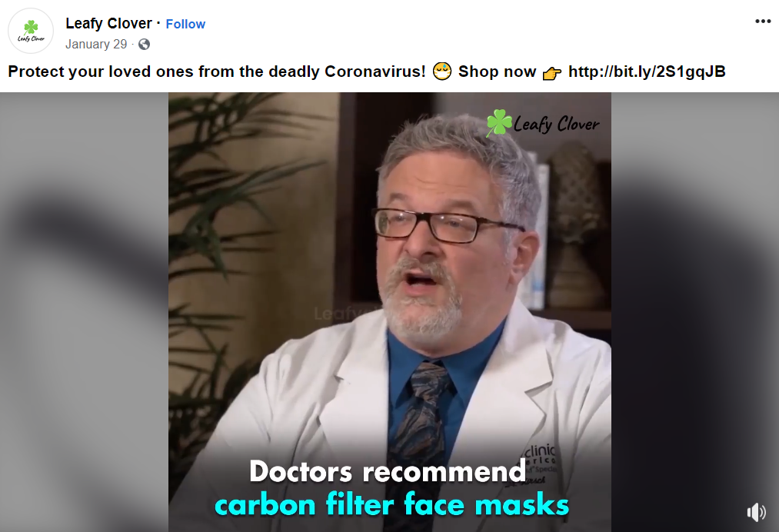
Task: Click the clinic logo on the white coat
Action: (540, 464)
